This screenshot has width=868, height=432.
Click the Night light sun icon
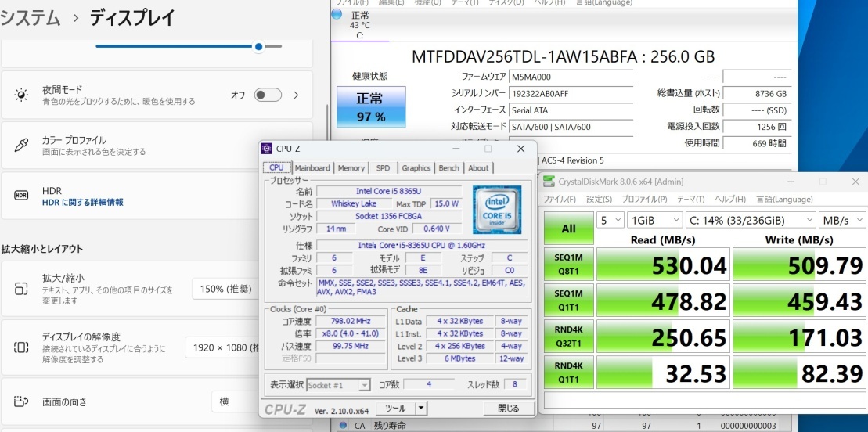(21, 95)
